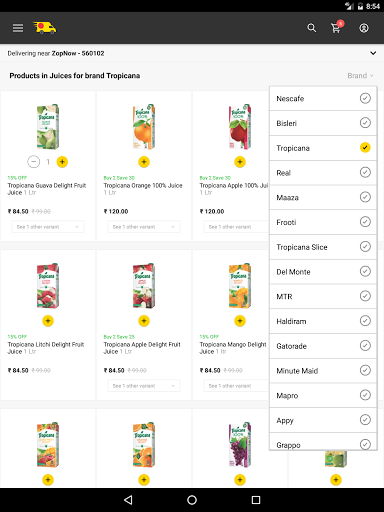Check the Nescafe brand filter
This screenshot has width=384, height=512.
[x=365, y=98]
